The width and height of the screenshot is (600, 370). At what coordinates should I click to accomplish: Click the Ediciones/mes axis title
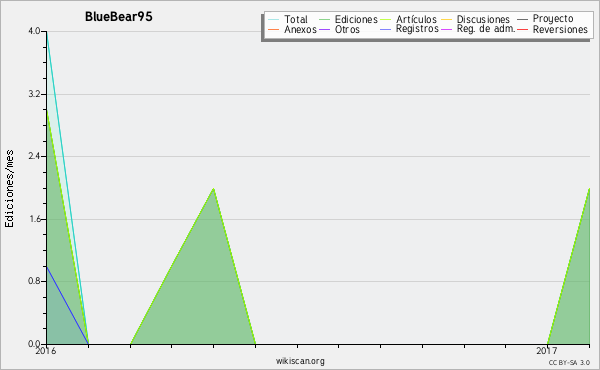click(9, 189)
